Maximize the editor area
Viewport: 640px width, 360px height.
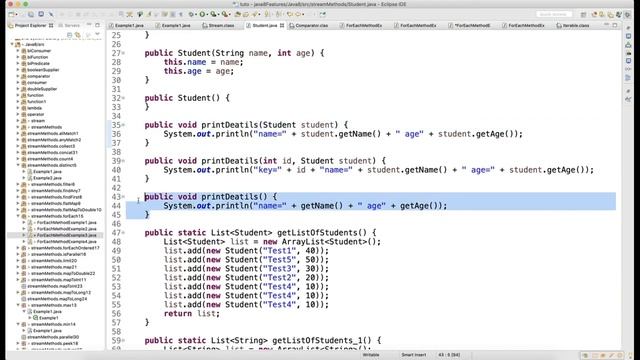point(615,25)
